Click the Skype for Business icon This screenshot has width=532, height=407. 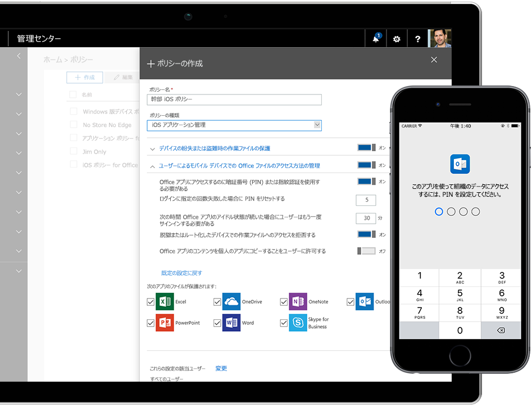pyautogui.click(x=298, y=323)
